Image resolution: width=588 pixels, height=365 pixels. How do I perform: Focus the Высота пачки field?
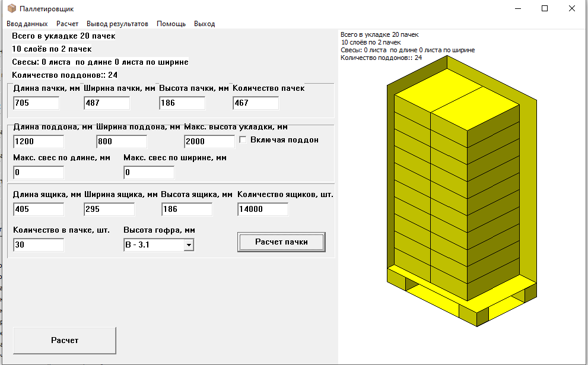[x=182, y=103]
